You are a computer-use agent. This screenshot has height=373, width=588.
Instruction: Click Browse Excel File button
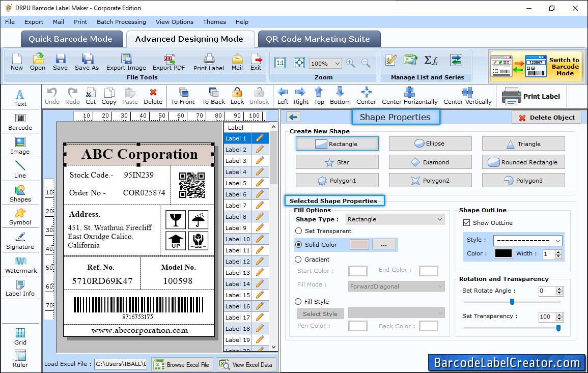coord(182,364)
